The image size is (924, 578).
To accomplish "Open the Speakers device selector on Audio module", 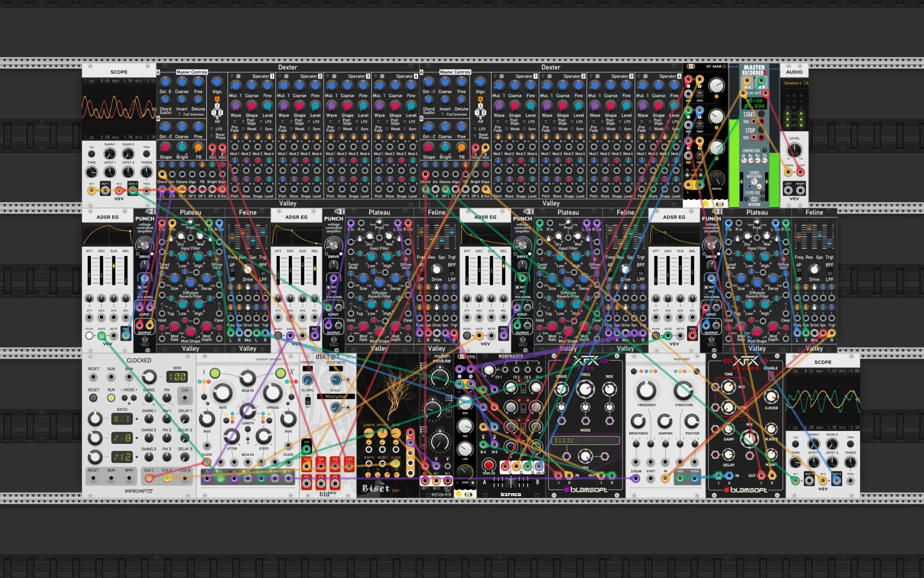I will click(794, 83).
